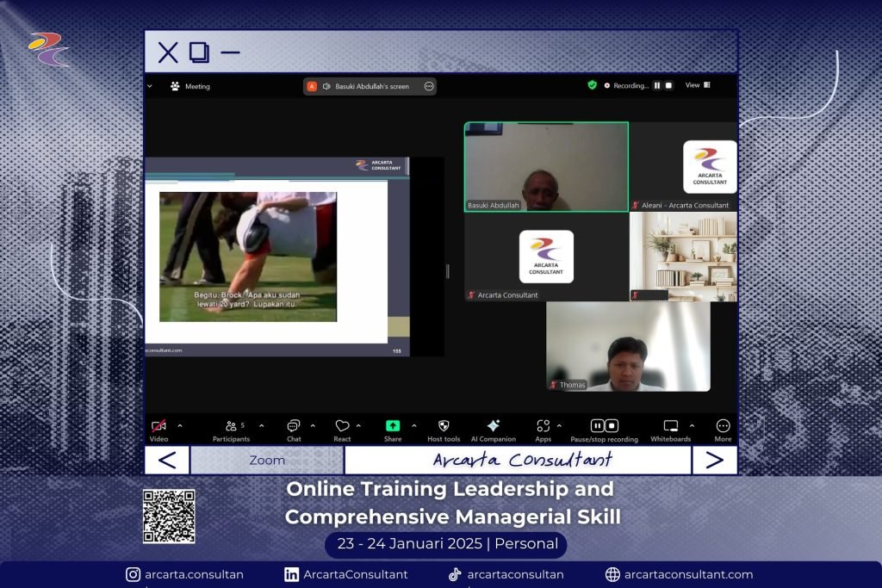Open the Participants panel
Image resolution: width=882 pixels, height=588 pixels.
pos(232,426)
